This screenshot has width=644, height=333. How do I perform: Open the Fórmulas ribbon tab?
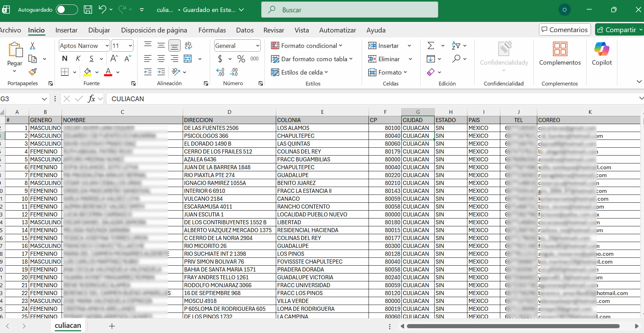(x=212, y=30)
